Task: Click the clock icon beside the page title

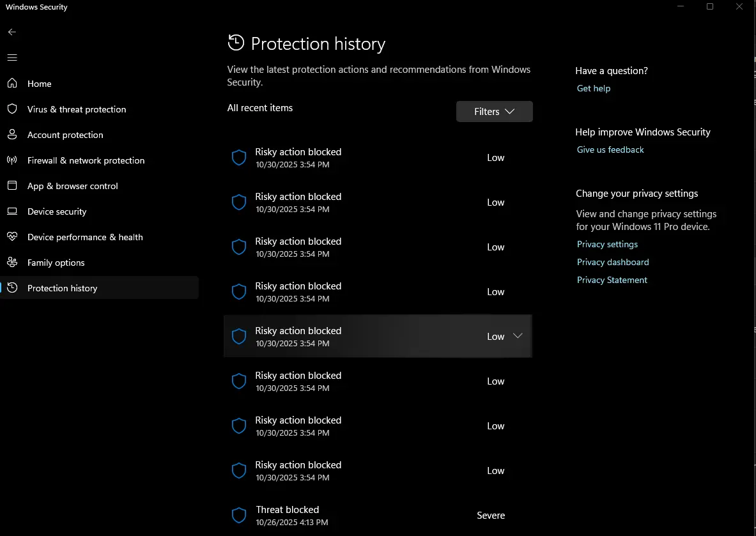Action: coord(236,42)
